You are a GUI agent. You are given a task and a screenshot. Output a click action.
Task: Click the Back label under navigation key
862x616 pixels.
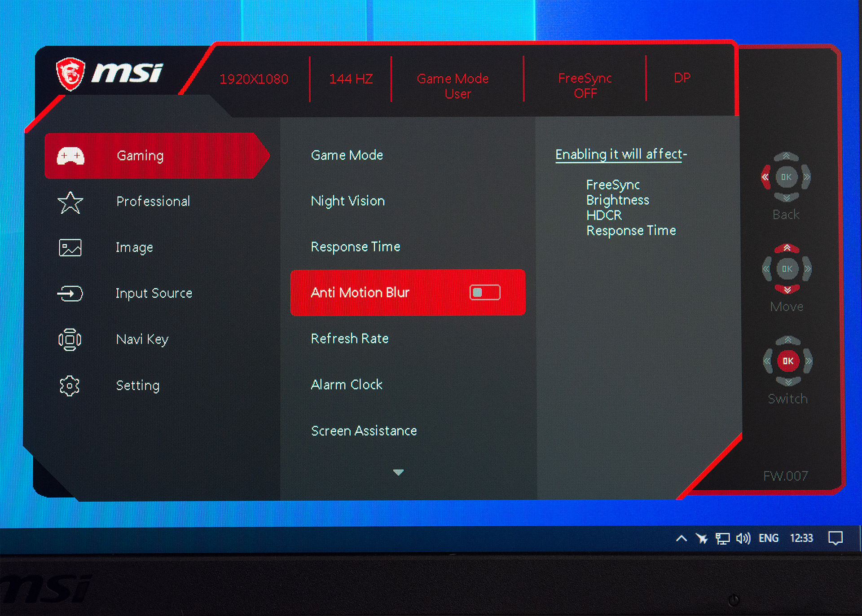pyautogui.click(x=786, y=215)
